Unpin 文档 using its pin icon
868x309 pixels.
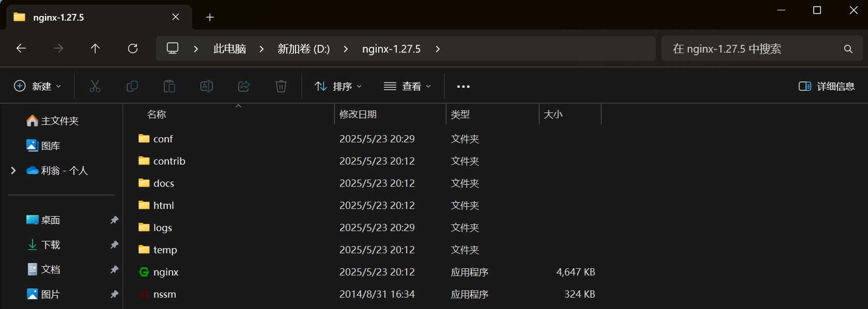coord(114,270)
